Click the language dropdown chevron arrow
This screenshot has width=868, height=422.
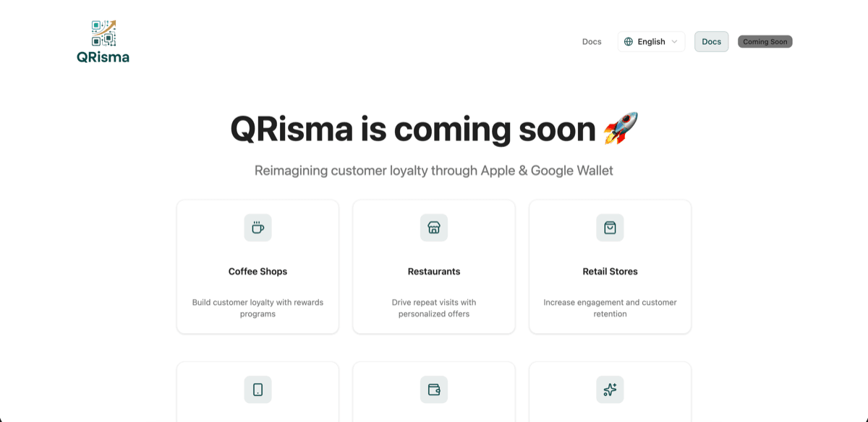[x=674, y=42]
